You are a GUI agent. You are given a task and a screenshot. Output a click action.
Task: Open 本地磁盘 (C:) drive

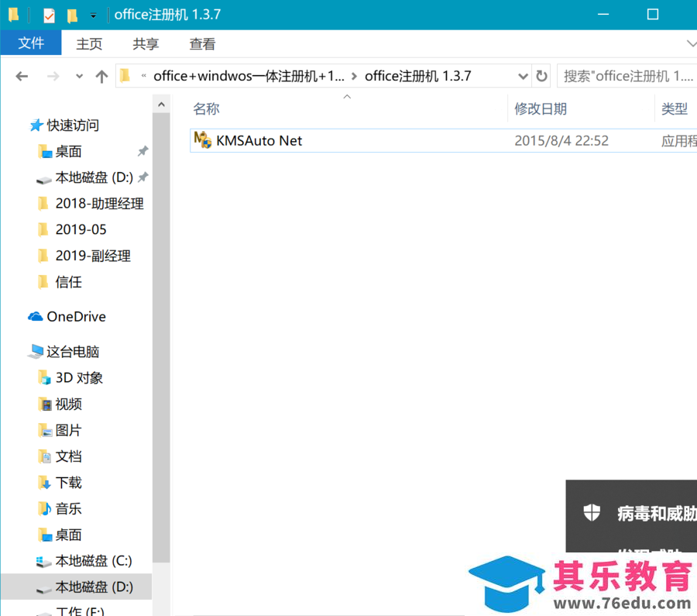point(94,561)
